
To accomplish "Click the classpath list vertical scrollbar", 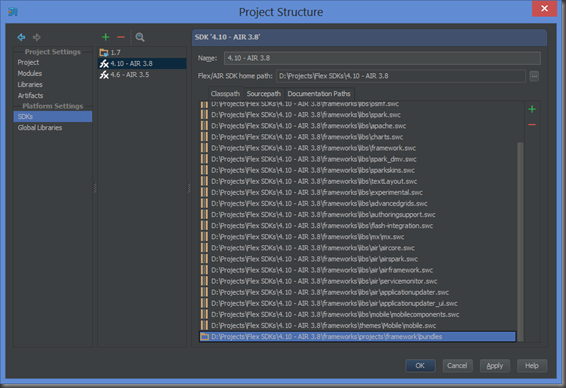I will (x=520, y=241).
